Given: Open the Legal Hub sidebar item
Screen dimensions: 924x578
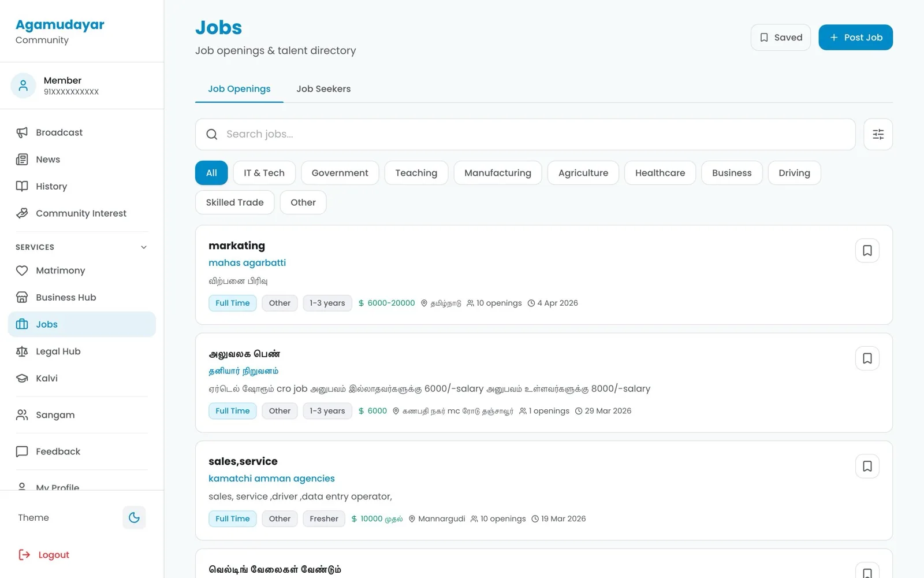Looking at the screenshot, I should tap(82, 351).
